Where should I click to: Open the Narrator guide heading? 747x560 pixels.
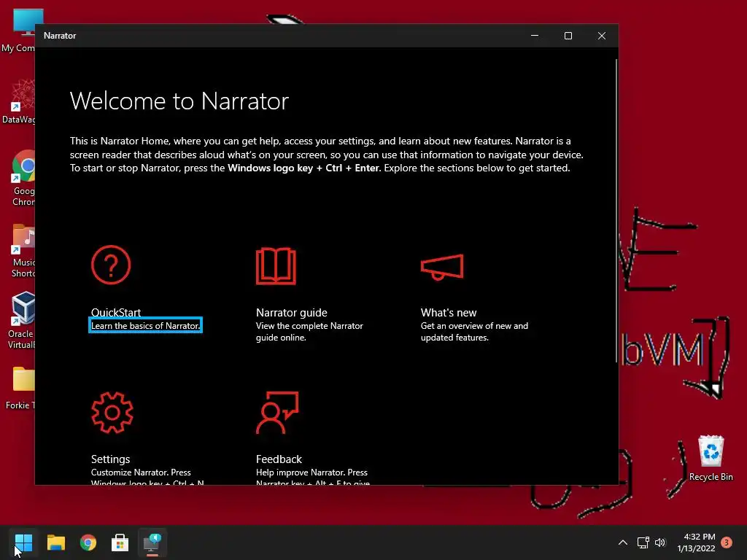[x=292, y=312]
